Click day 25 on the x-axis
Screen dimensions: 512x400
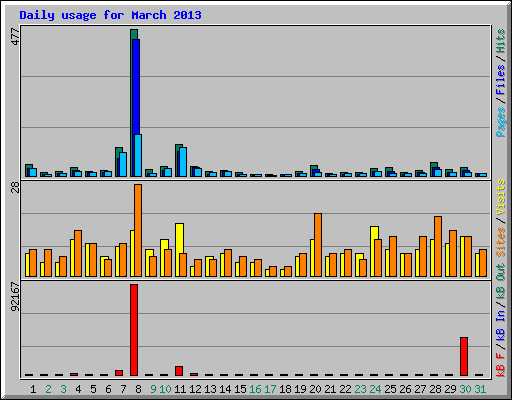pyautogui.click(x=390, y=389)
